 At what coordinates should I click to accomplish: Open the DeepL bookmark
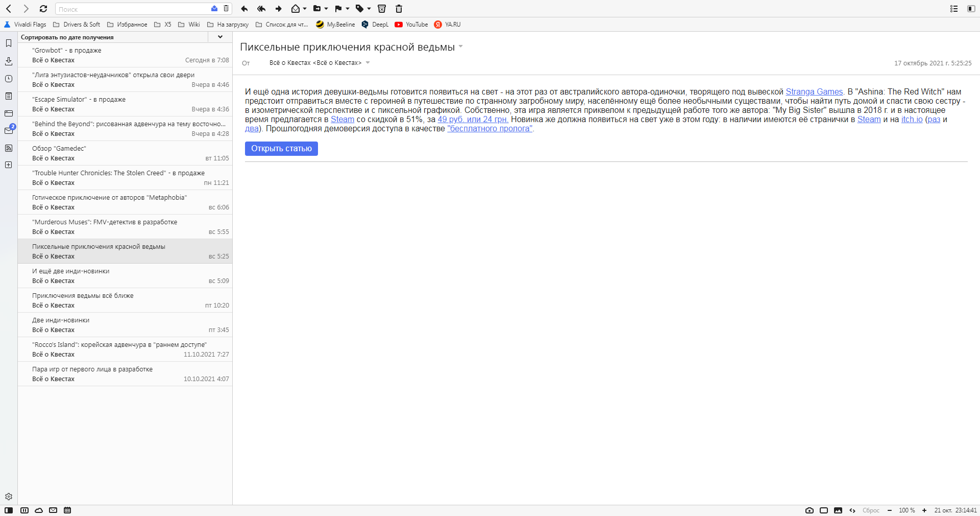pos(375,25)
